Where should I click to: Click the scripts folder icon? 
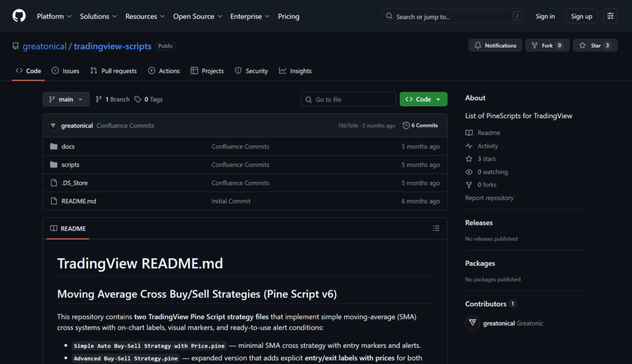(54, 165)
